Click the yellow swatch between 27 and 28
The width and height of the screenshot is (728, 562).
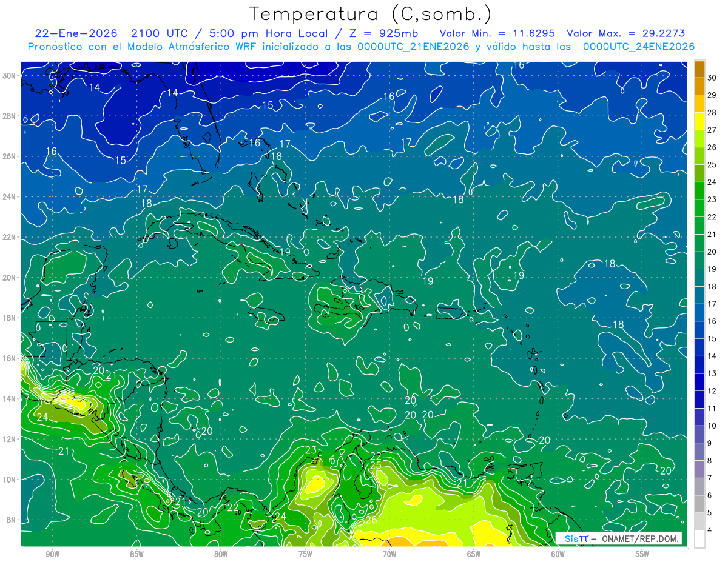699,121
